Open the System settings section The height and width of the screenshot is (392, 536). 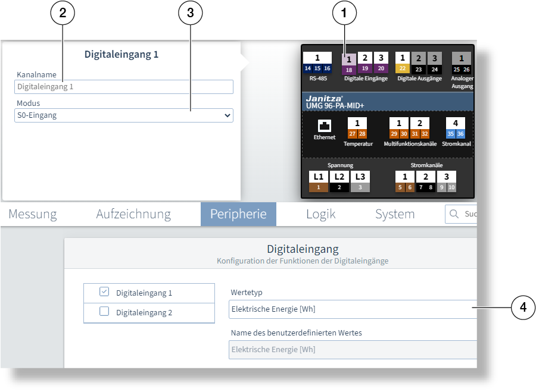tap(395, 214)
